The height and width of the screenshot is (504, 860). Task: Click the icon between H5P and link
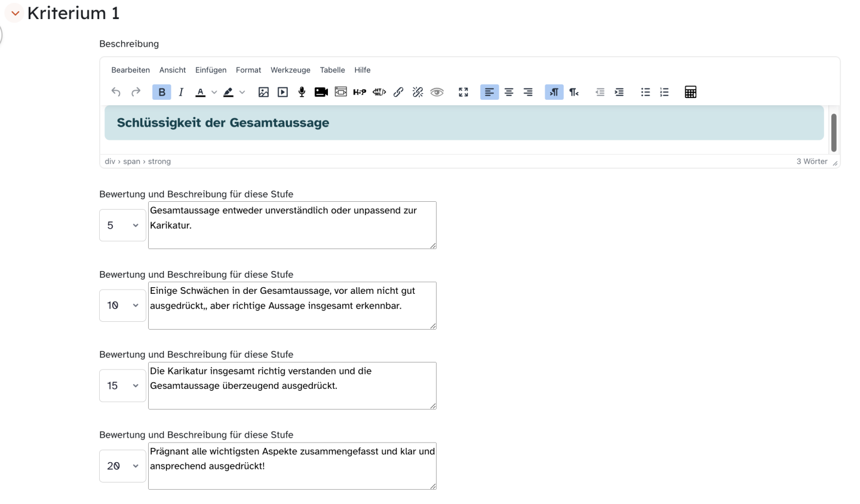[x=379, y=92]
